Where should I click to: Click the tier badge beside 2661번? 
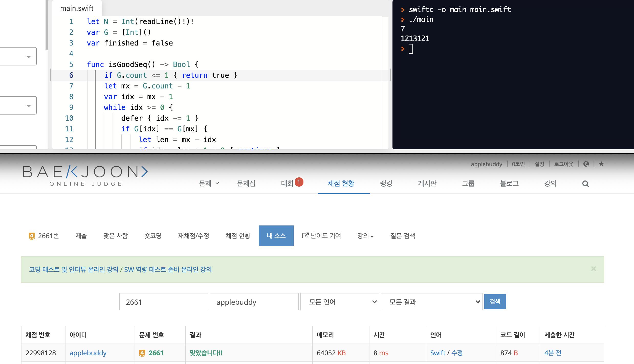(31, 236)
